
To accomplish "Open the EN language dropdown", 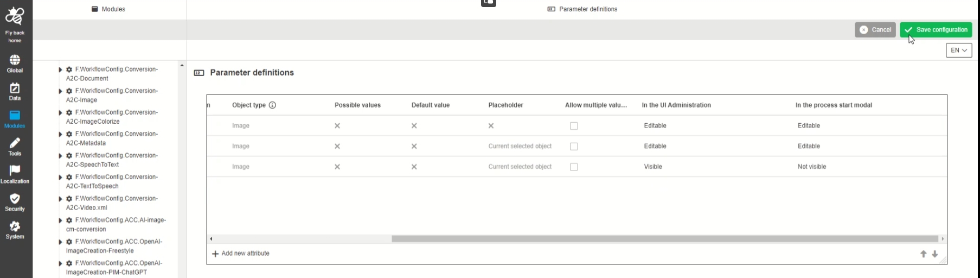I will (958, 50).
